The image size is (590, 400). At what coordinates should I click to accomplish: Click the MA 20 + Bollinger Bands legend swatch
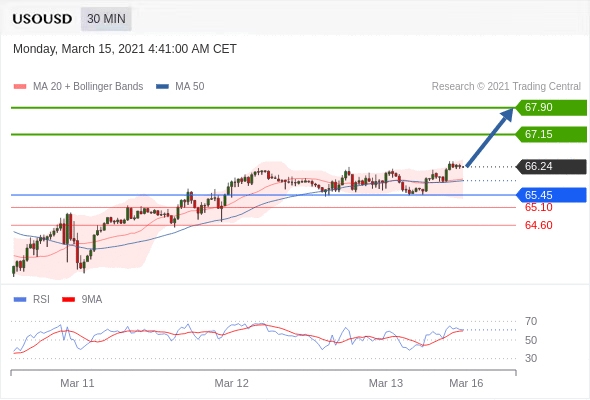pos(20,87)
